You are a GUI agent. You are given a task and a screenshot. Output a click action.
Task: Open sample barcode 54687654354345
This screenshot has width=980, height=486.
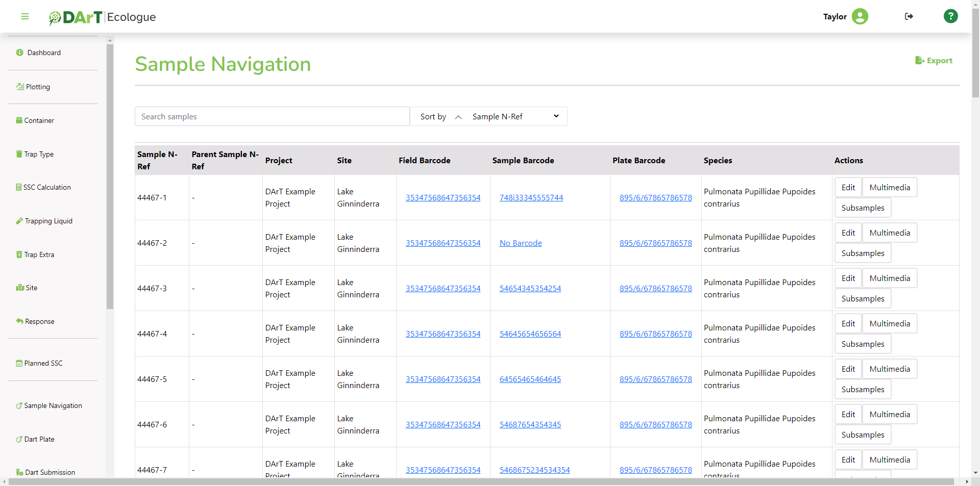(x=530, y=425)
